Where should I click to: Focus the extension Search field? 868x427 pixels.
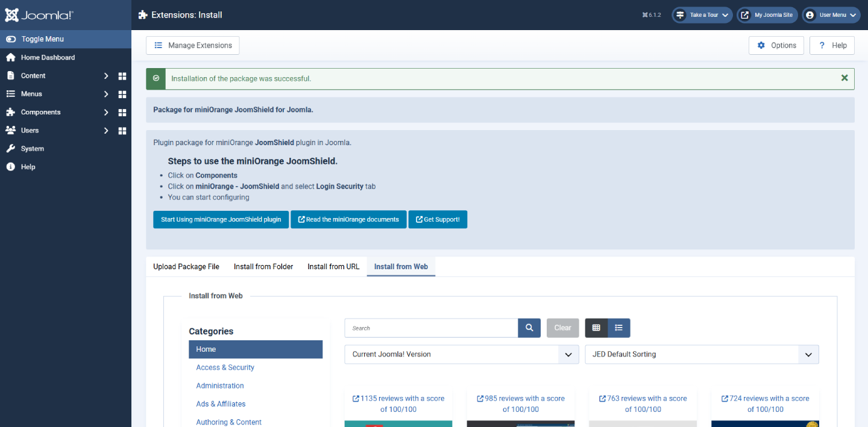click(432, 328)
